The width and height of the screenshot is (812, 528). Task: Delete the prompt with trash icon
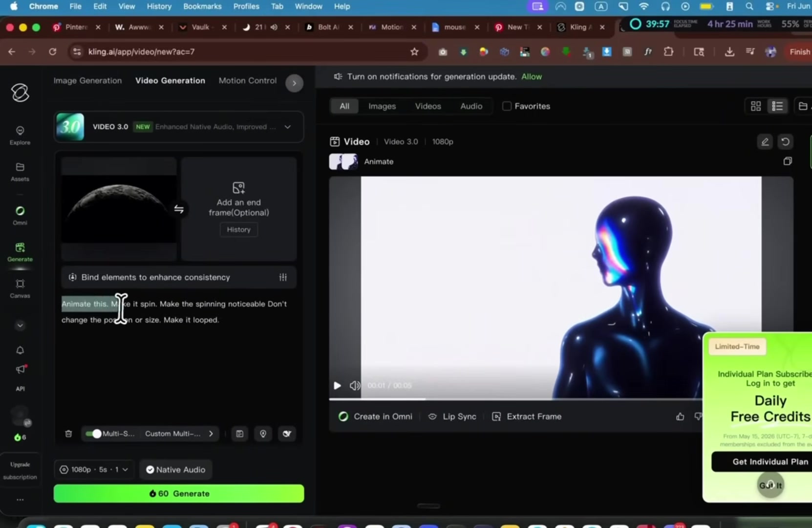[x=68, y=434]
